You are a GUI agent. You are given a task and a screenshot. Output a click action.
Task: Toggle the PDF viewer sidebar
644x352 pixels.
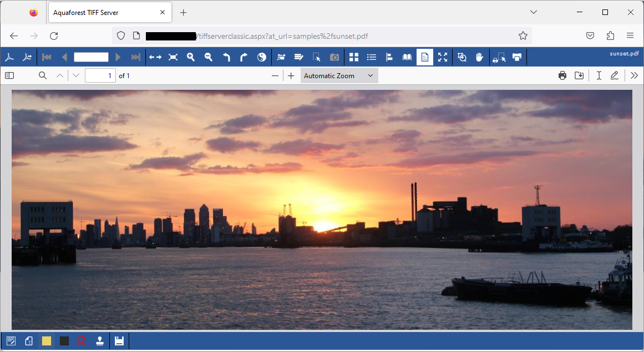[x=9, y=75]
